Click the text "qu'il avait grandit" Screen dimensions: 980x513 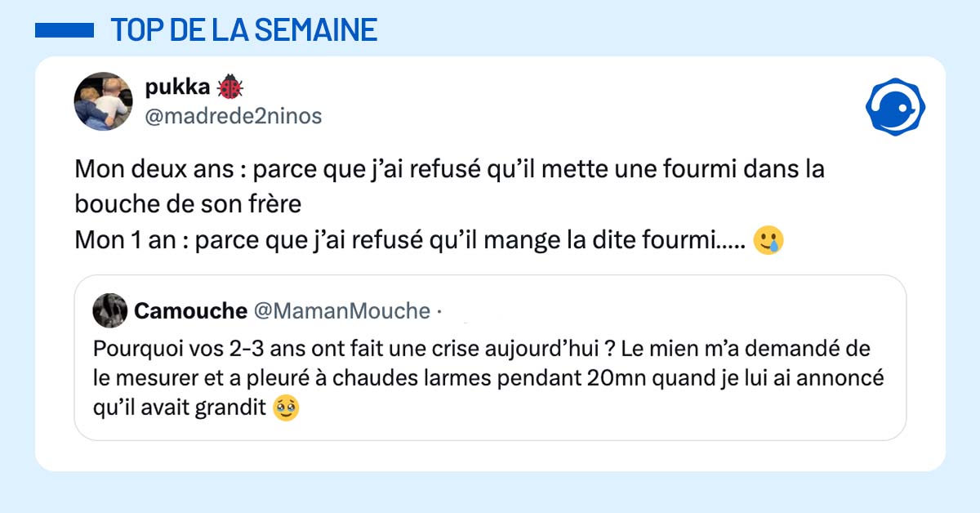(x=181, y=407)
